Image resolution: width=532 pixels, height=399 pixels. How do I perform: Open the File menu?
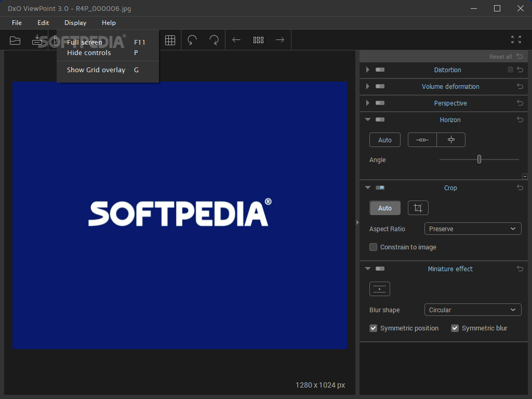[x=17, y=23]
